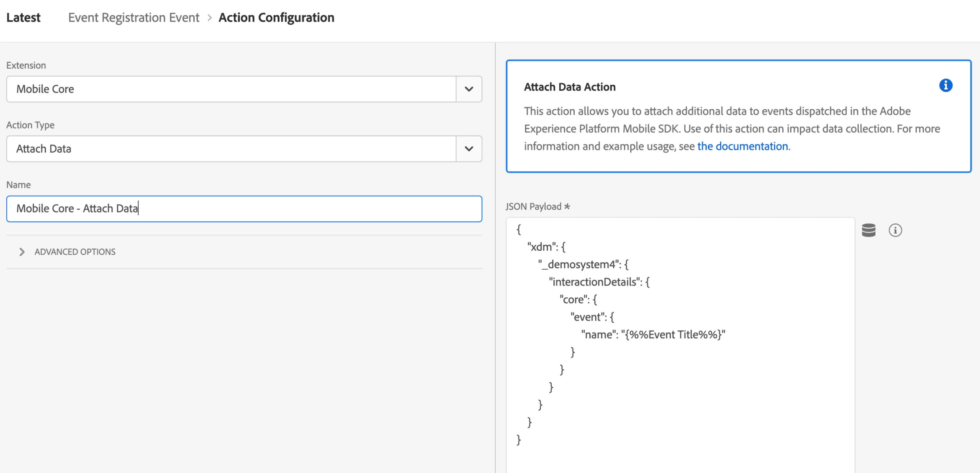Click the breadcrumb separator chevron
This screenshot has height=473, width=980.
209,17
